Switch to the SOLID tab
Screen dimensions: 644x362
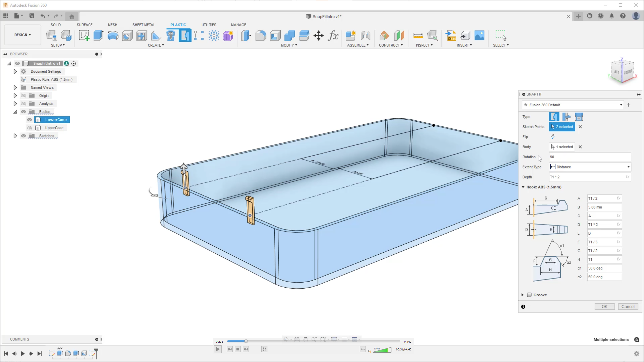coord(55,25)
